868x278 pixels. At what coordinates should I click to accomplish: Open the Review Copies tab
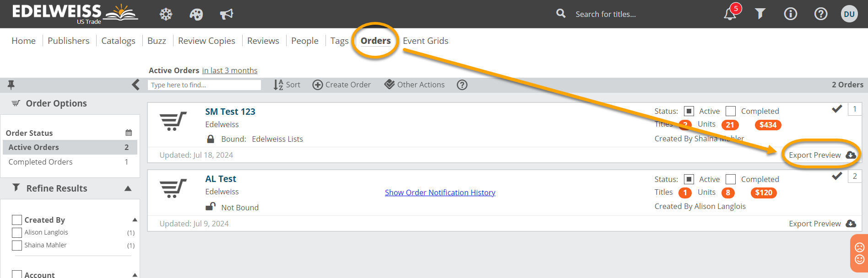pos(206,41)
